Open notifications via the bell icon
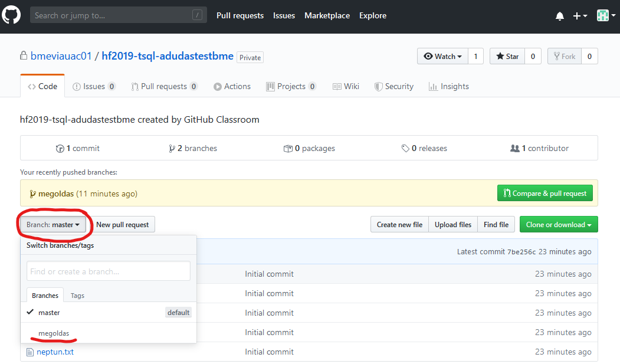The height and width of the screenshot is (364, 620). pyautogui.click(x=559, y=16)
